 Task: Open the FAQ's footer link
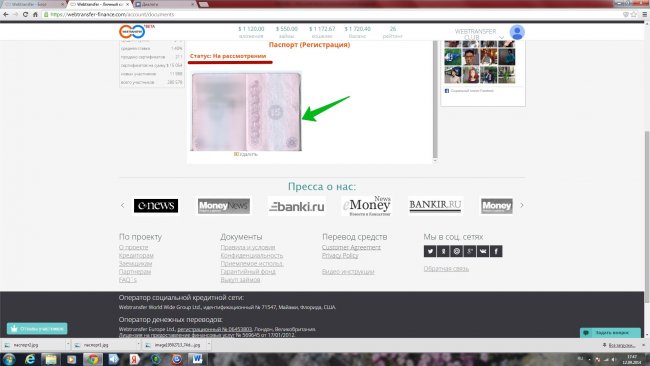click(x=128, y=280)
